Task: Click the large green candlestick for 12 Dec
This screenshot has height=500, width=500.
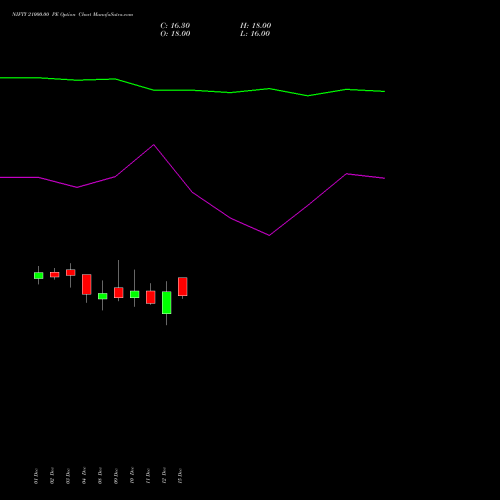Action: [x=167, y=303]
